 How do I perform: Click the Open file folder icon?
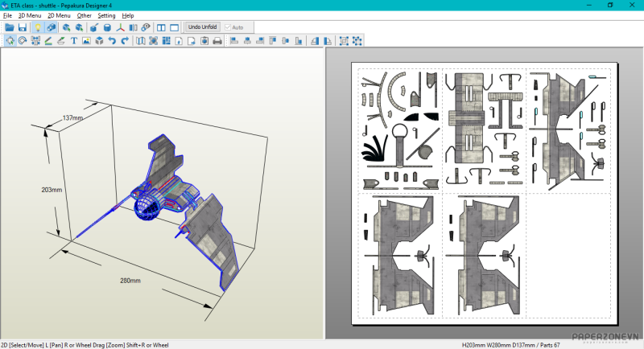(10, 27)
